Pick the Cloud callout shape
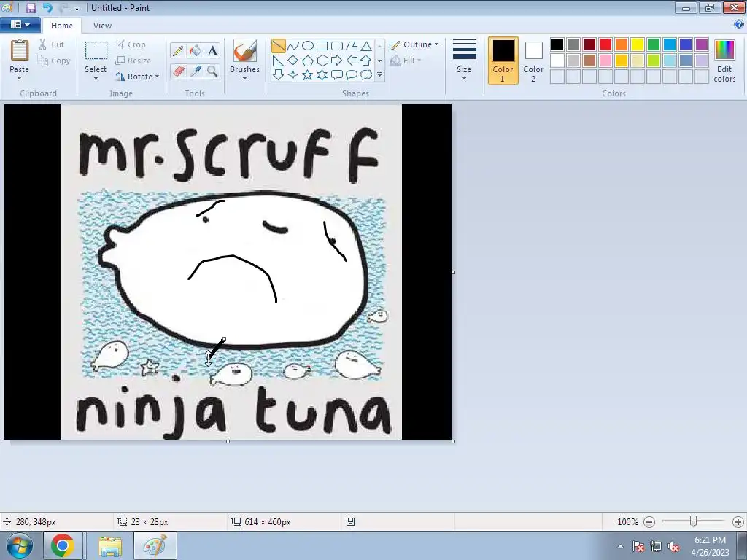747x560 pixels. pyautogui.click(x=366, y=75)
